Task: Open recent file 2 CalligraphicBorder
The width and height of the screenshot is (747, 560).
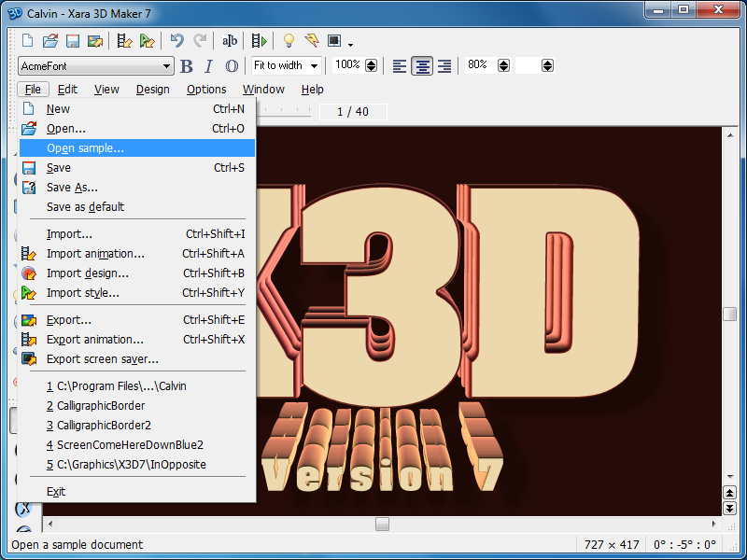Action: pyautogui.click(x=137, y=405)
